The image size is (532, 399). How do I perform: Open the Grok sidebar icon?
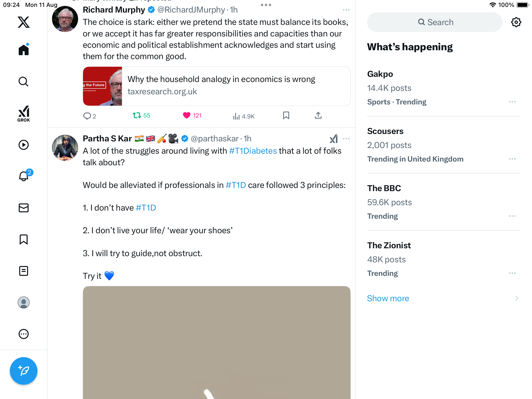click(x=24, y=113)
